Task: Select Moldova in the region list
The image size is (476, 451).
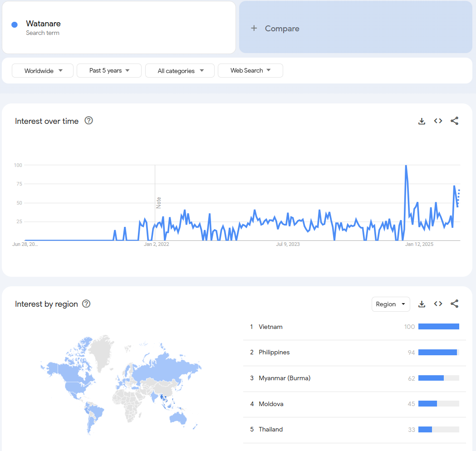Action: click(354, 404)
